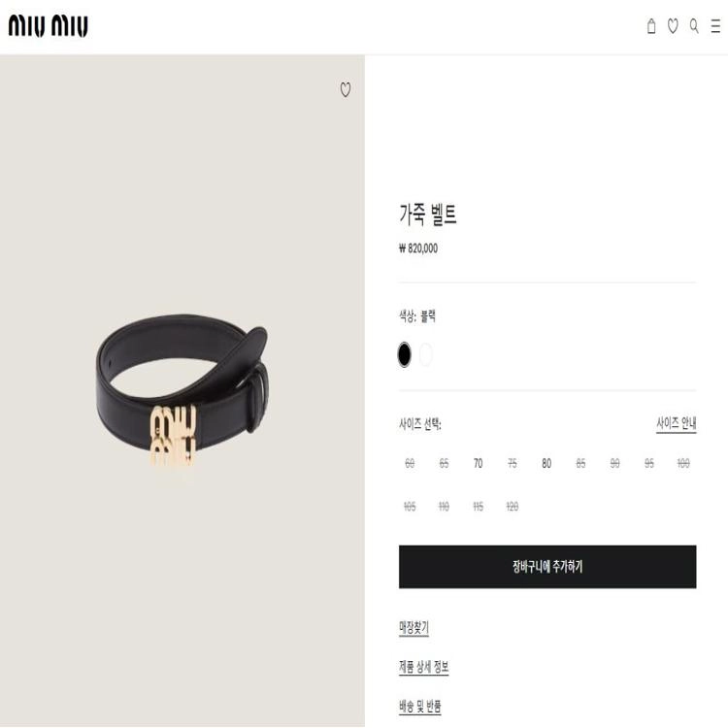Pick the black color swatch
728x728 pixels.
[x=405, y=354]
